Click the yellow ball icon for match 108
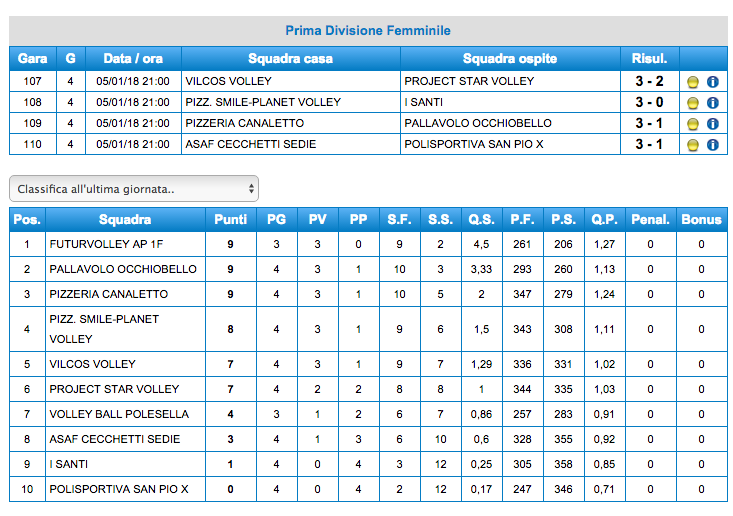 (693, 103)
